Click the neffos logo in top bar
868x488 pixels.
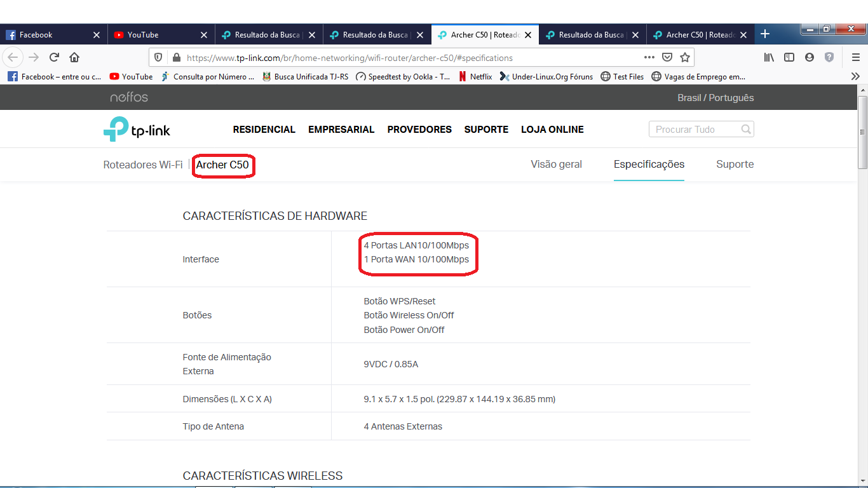129,97
